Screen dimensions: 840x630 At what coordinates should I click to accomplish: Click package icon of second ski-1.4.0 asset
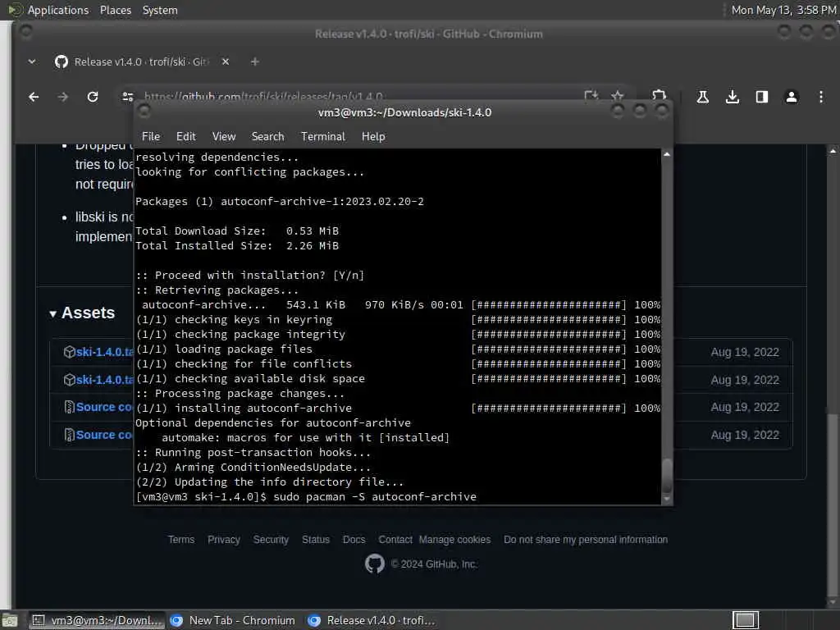(69, 380)
